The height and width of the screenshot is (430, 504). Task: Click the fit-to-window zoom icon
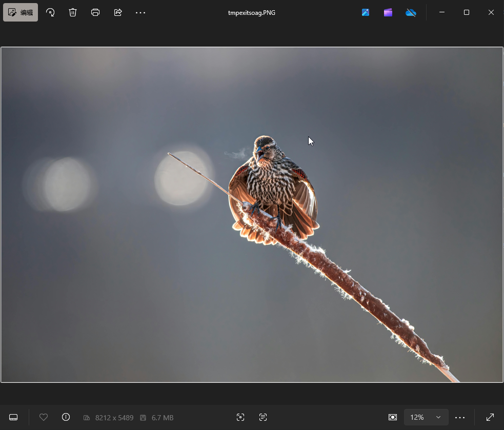click(x=393, y=417)
